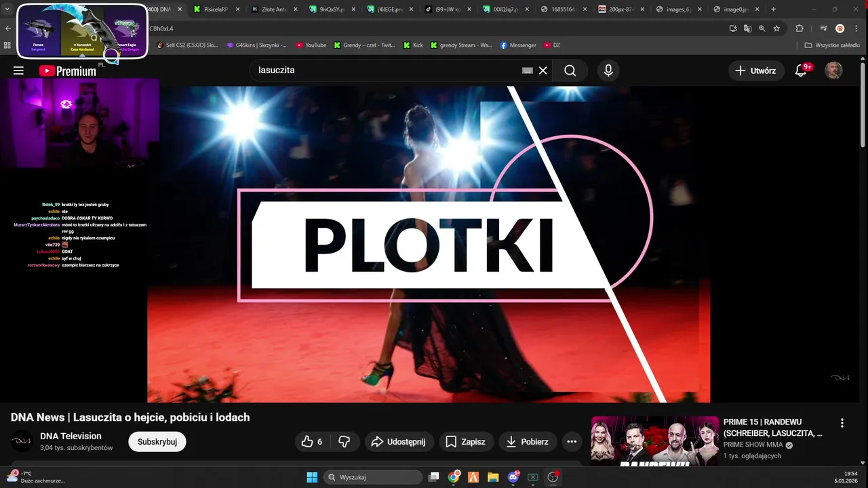Click the Udostępnij share button

click(x=399, y=442)
